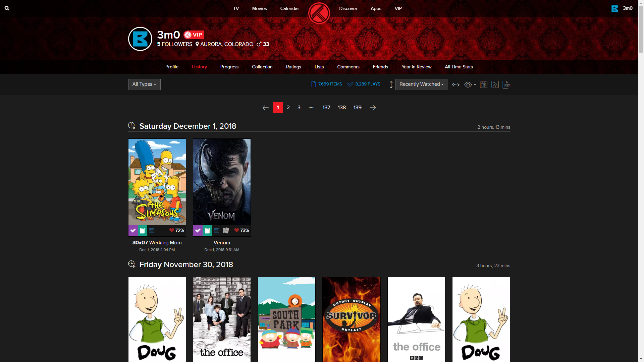Go to page 2
Screen dimensions: 644x362
pos(288,108)
